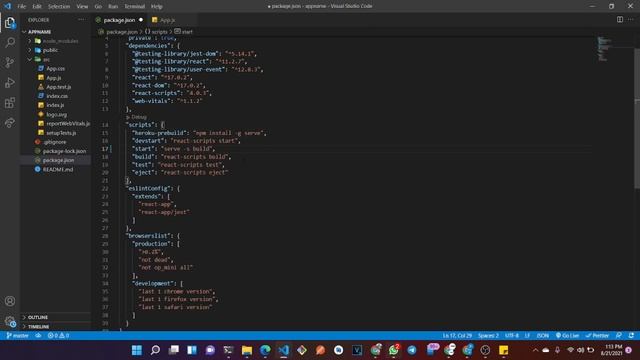This screenshot has height=360, width=640.
Task: Open the Help menu
Action: [x=156, y=7]
